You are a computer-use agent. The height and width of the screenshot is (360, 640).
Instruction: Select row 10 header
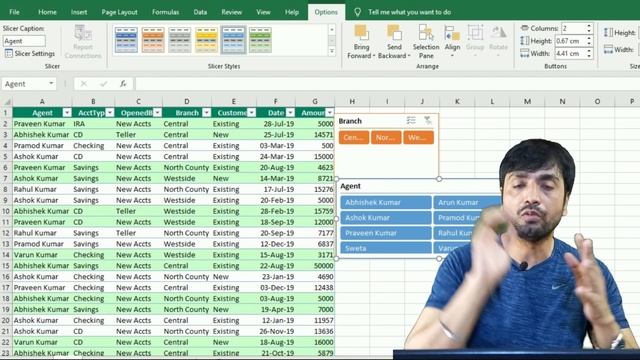point(6,211)
